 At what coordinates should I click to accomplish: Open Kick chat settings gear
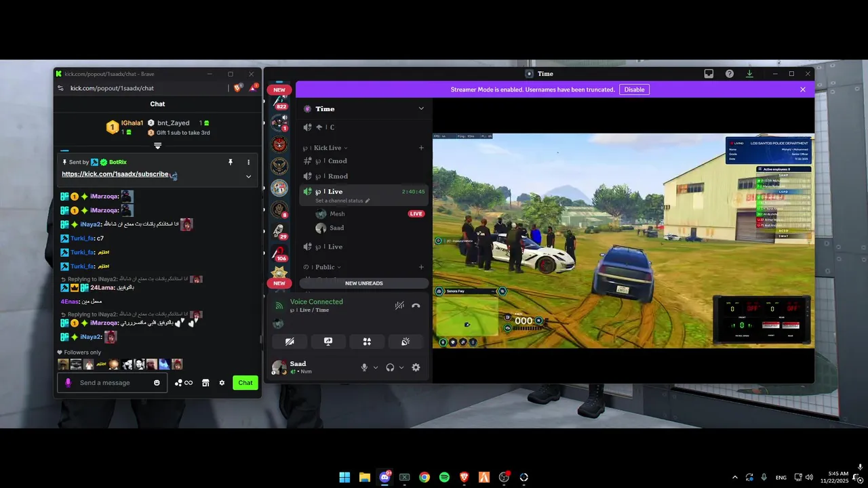click(222, 383)
